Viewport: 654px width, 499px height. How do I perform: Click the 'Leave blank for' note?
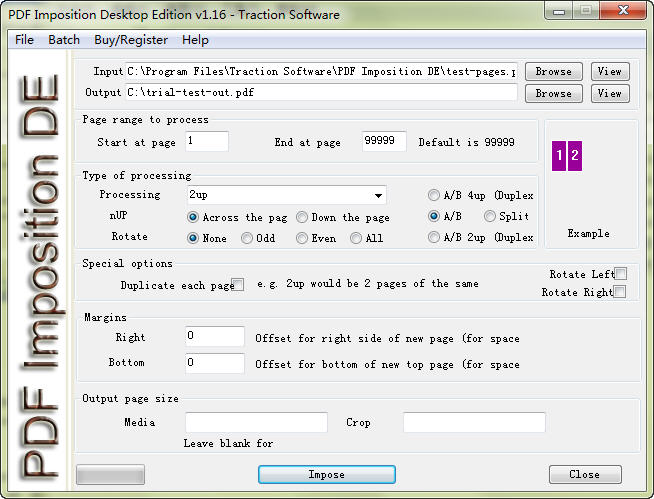[x=228, y=443]
